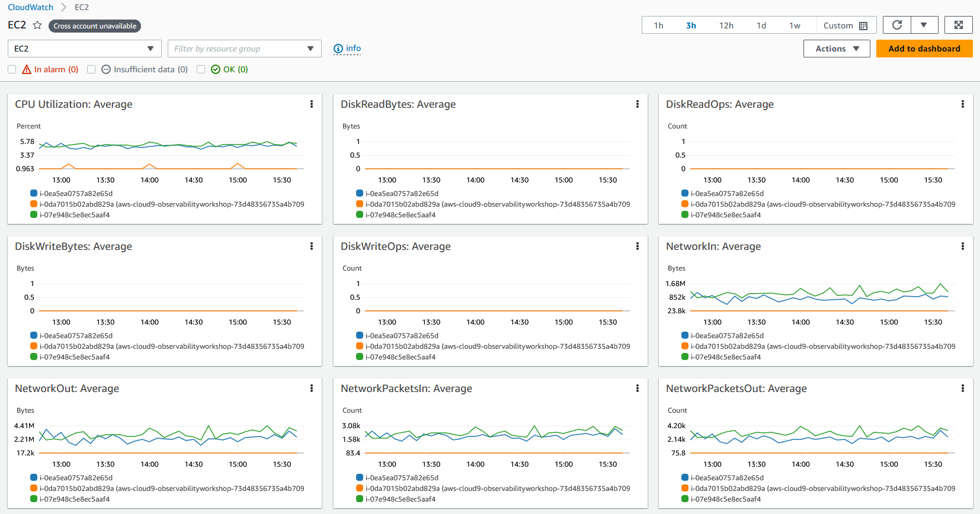Select the 1w time range
Image resolution: width=980 pixels, height=514 pixels.
[795, 25]
